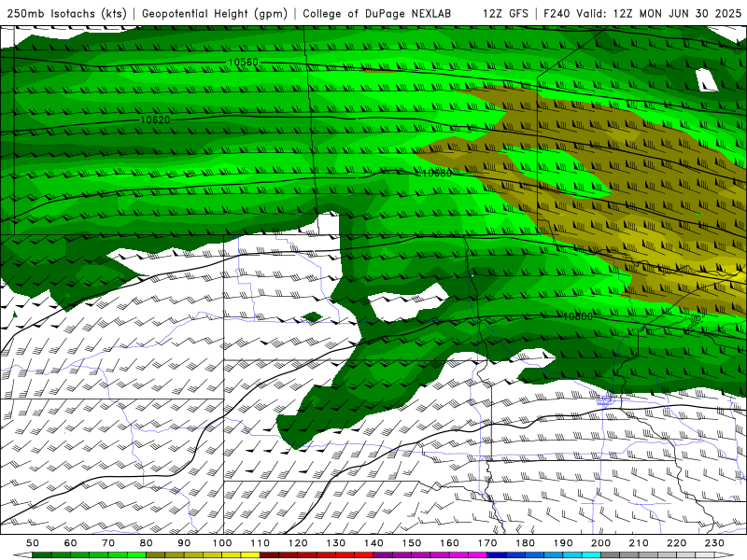Click the dark red swatch starting at 110
The image size is (747, 560).
click(x=269, y=555)
